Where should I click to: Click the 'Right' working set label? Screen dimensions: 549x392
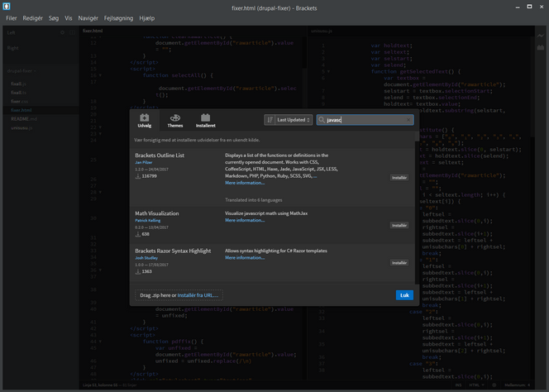point(13,48)
